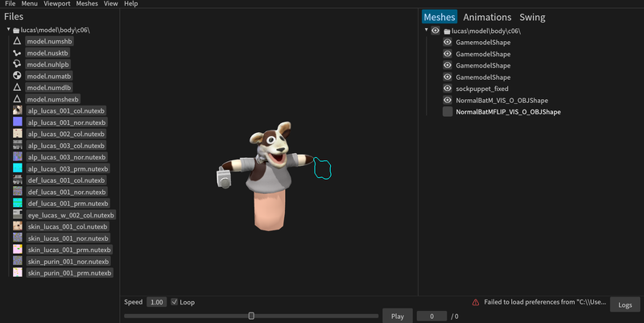Screen dimensions: 644x323
Task: Click the def_lucas_001_prm.nutexb texture thumbnail
Action: (x=17, y=203)
